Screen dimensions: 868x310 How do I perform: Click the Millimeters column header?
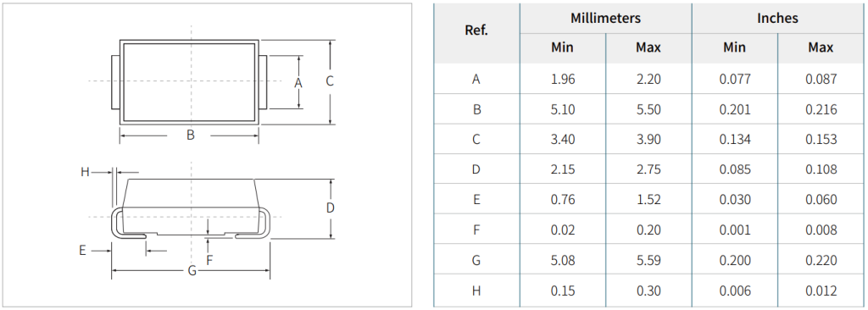coord(605,19)
